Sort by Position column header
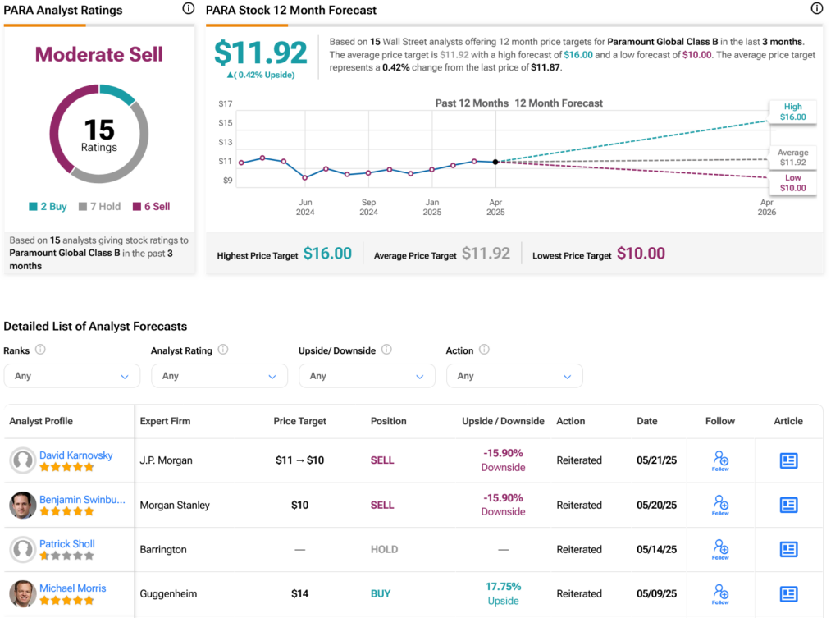The width and height of the screenshot is (840, 618). pos(388,421)
